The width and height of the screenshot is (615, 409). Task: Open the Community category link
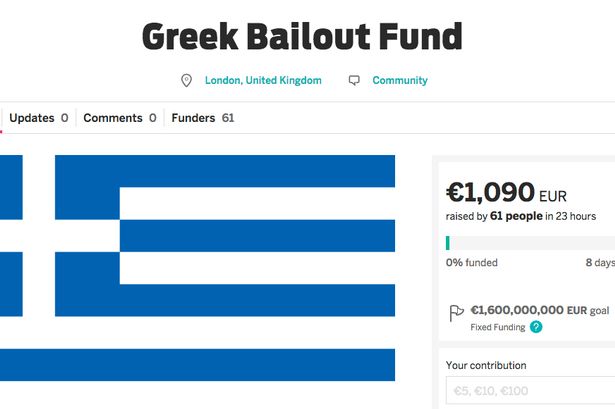click(400, 80)
